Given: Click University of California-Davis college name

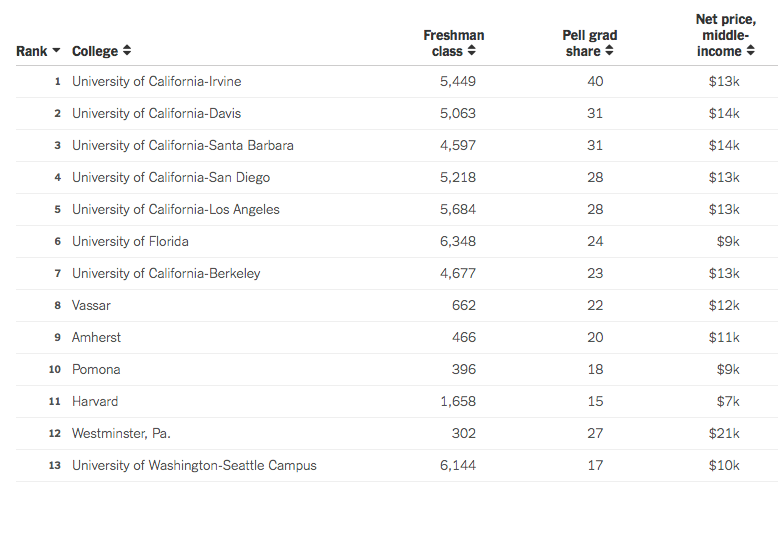Looking at the screenshot, I should point(156,113).
